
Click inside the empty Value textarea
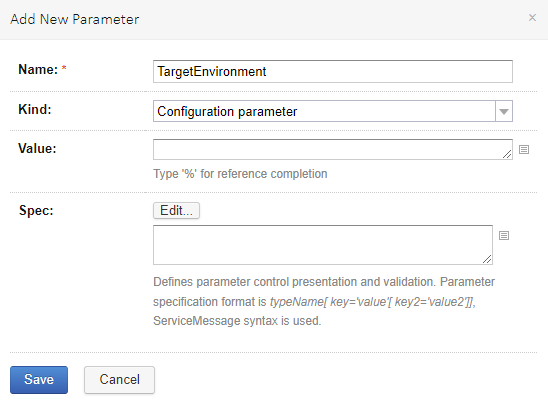pos(333,150)
